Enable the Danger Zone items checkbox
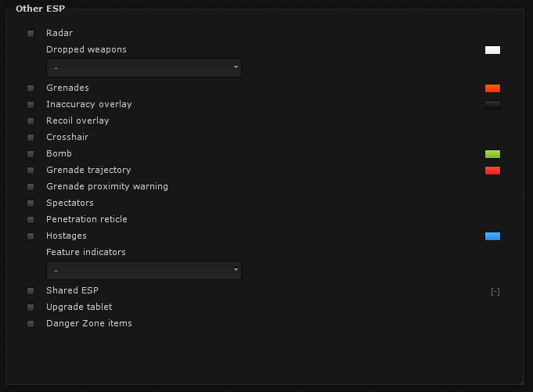 click(31, 324)
